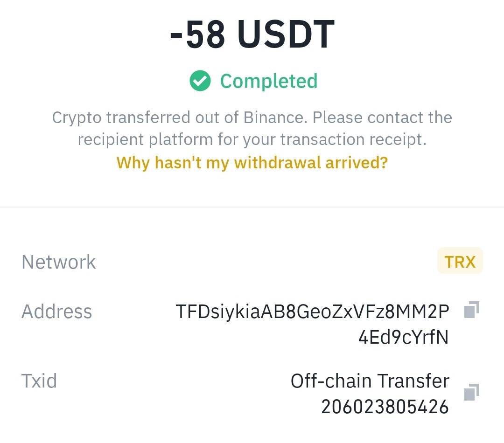Select the address ending 4Ed9cYrfN
Screen dimensions: 504x443
pyautogui.click(x=403, y=337)
